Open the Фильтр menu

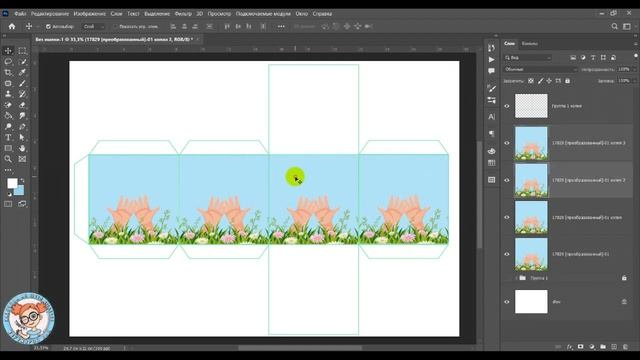click(183, 13)
